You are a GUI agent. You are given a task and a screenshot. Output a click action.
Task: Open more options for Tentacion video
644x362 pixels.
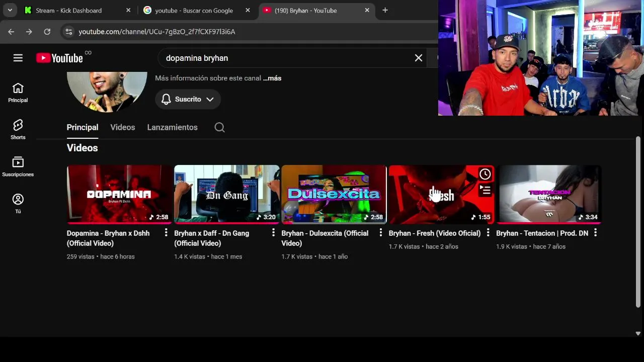coord(595,233)
